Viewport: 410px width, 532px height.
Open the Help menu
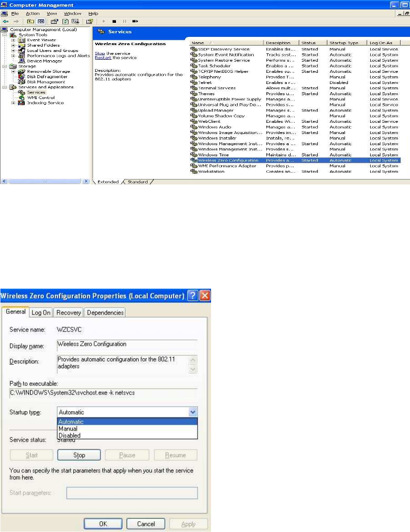click(93, 14)
